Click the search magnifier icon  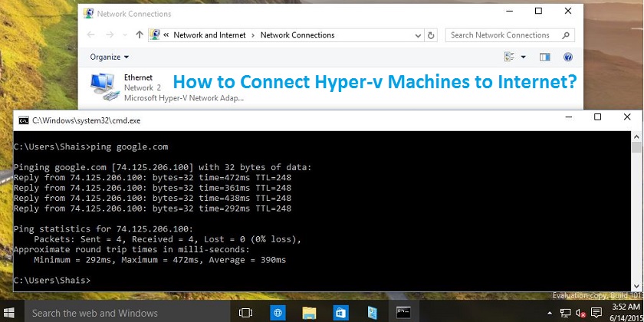(566, 35)
